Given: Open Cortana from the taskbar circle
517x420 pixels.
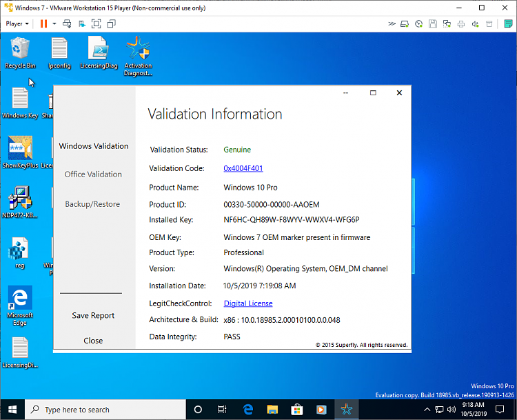Looking at the screenshot, I should point(198,410).
